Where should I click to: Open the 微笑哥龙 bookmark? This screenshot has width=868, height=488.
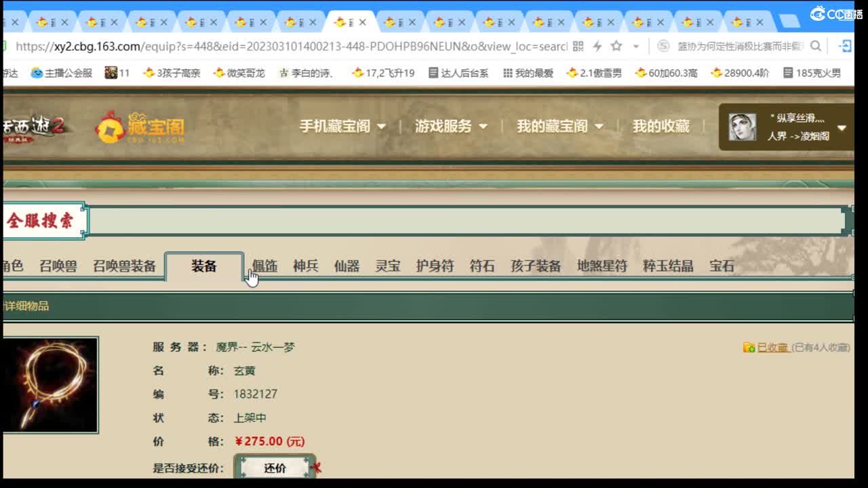239,73
